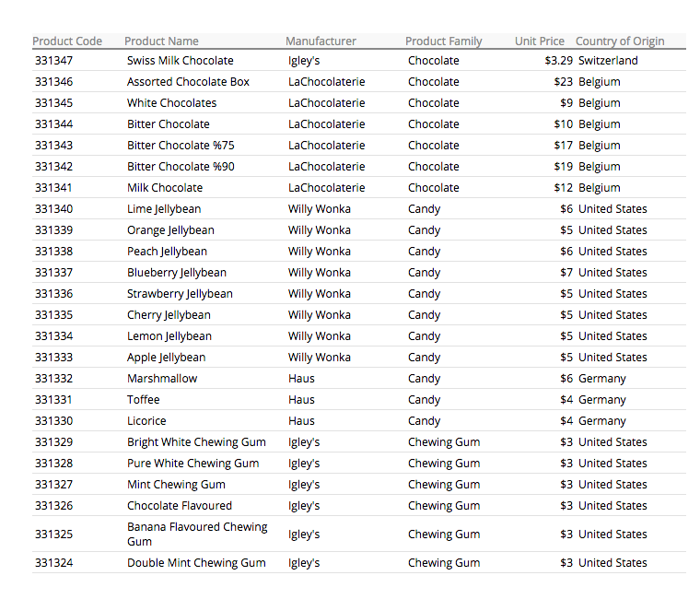700x611 pixels.
Task: Sort by Product Name column header
Action: pyautogui.click(x=161, y=41)
